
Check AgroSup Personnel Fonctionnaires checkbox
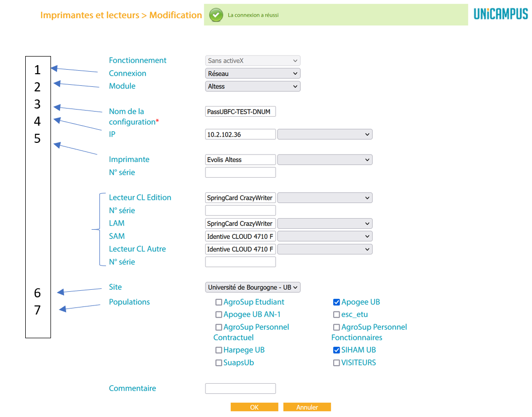[x=337, y=327]
